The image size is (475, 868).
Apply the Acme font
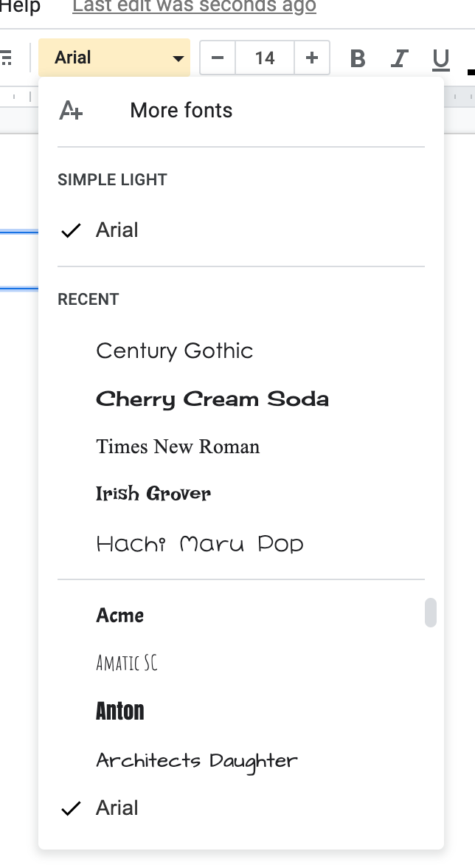120,616
